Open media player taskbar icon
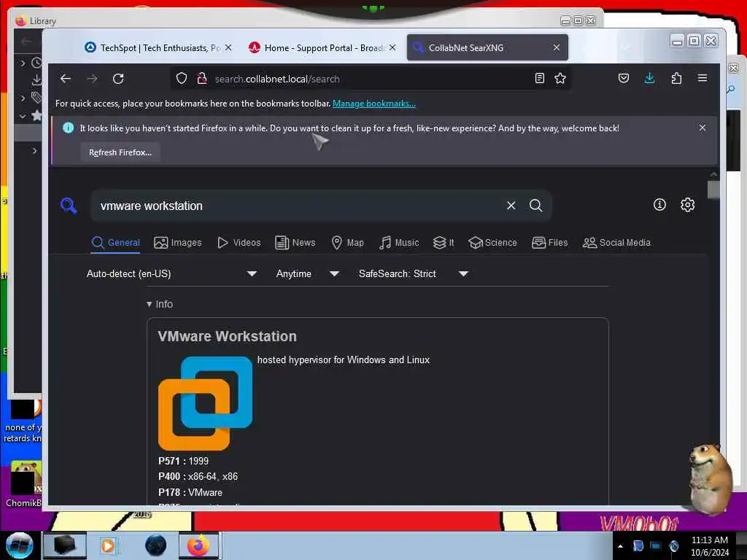 108,545
